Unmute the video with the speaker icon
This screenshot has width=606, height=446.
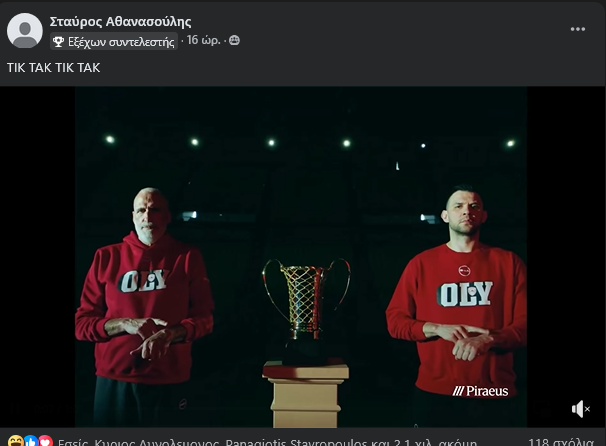[x=580, y=409]
